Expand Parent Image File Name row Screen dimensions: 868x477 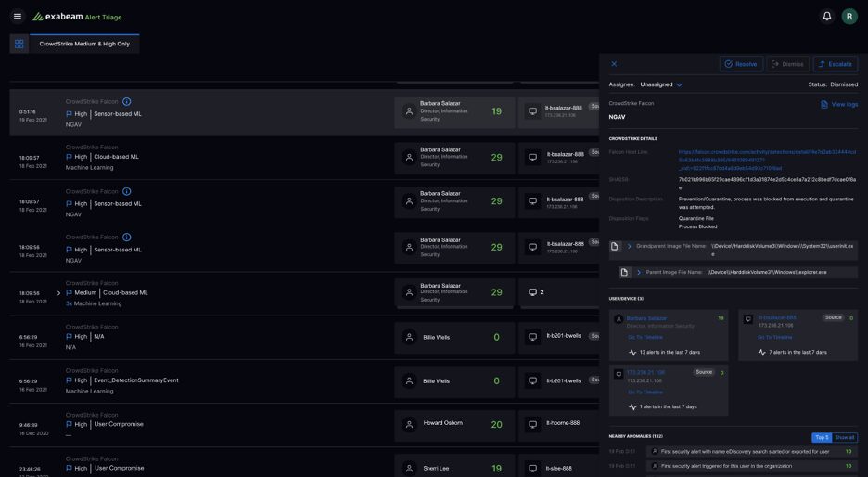[x=639, y=272]
